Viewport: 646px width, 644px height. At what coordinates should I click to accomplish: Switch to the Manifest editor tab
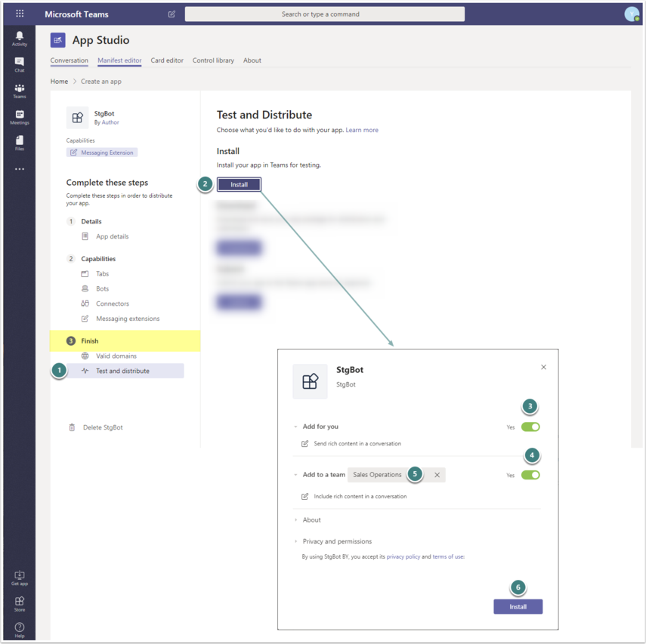tap(119, 60)
